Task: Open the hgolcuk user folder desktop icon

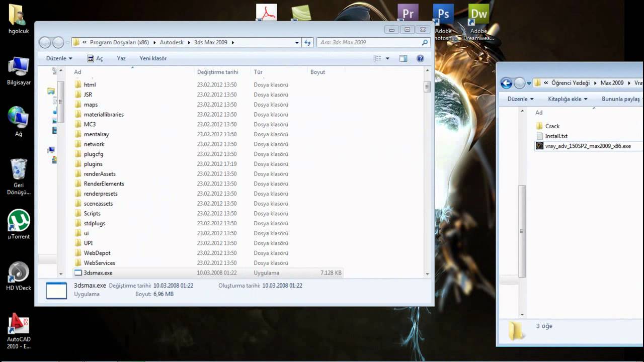Action: point(19,19)
